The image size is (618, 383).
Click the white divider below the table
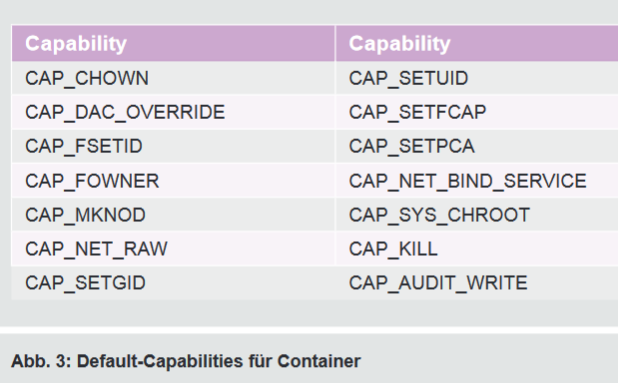(309, 330)
